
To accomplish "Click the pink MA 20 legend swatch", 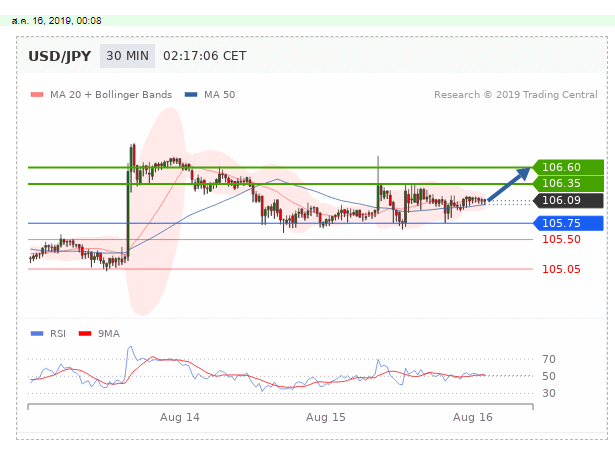I will [x=37, y=95].
